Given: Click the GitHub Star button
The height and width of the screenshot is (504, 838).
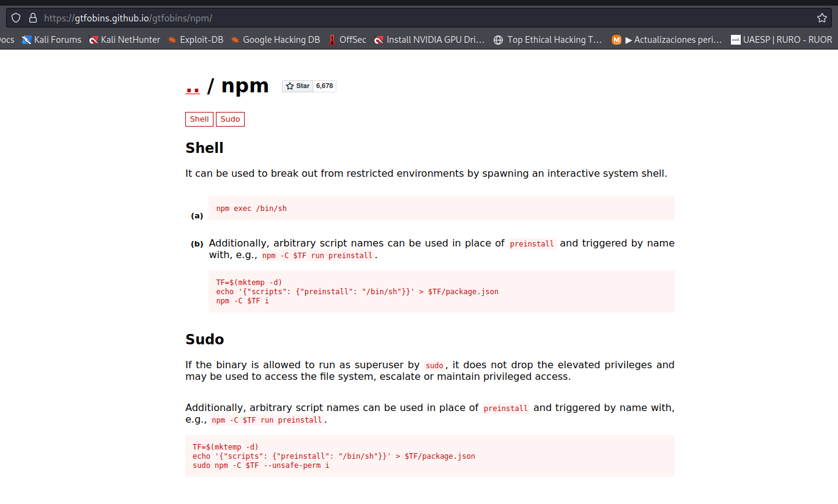Looking at the screenshot, I should (297, 86).
